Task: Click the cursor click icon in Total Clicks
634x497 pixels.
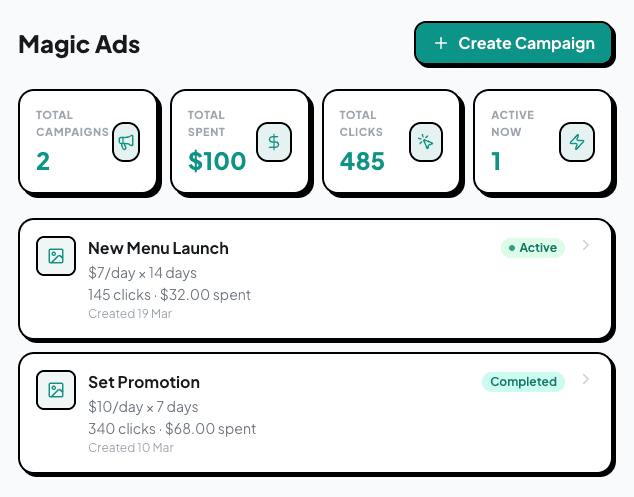Action: pyautogui.click(x=426, y=142)
